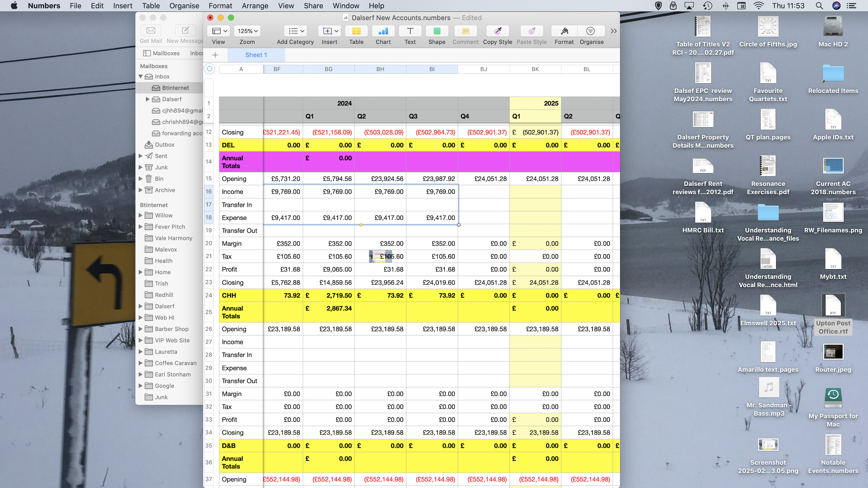
Task: Open the Organise menu in menu bar
Action: [184, 6]
